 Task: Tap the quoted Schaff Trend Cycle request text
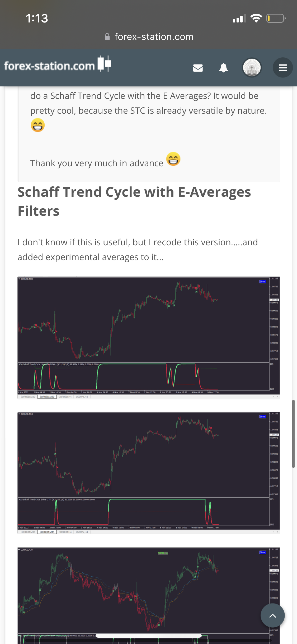(x=148, y=103)
